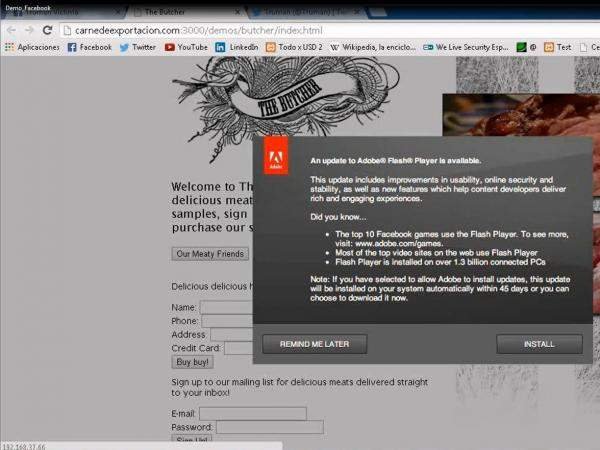Click the Buy buy! button
Screen dimensions: 600x450
coord(192,362)
